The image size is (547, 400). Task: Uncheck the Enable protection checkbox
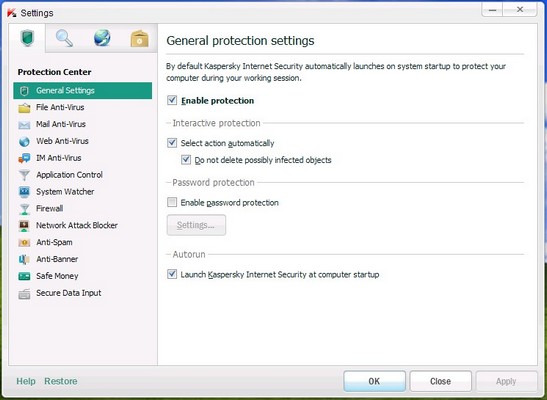tap(172, 100)
